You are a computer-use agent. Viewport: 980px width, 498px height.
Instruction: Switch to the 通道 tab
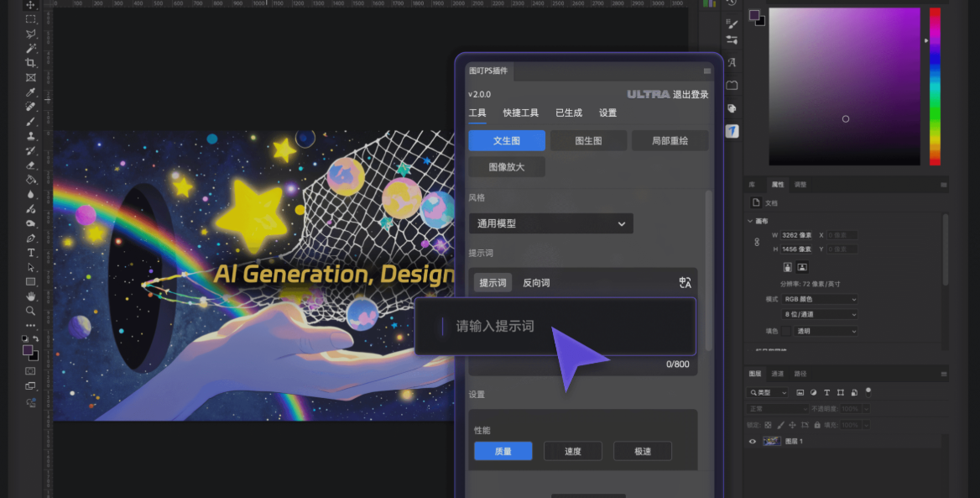[778, 374]
